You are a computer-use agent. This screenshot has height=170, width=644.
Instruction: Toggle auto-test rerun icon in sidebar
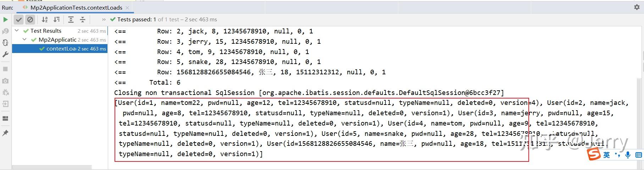pos(5,43)
